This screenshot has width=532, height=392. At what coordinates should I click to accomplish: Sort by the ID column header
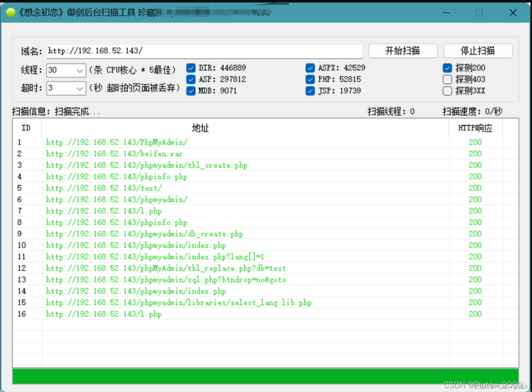pyautogui.click(x=26, y=128)
